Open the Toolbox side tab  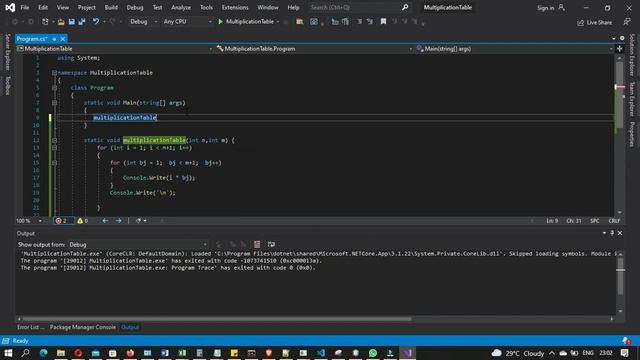7,86
